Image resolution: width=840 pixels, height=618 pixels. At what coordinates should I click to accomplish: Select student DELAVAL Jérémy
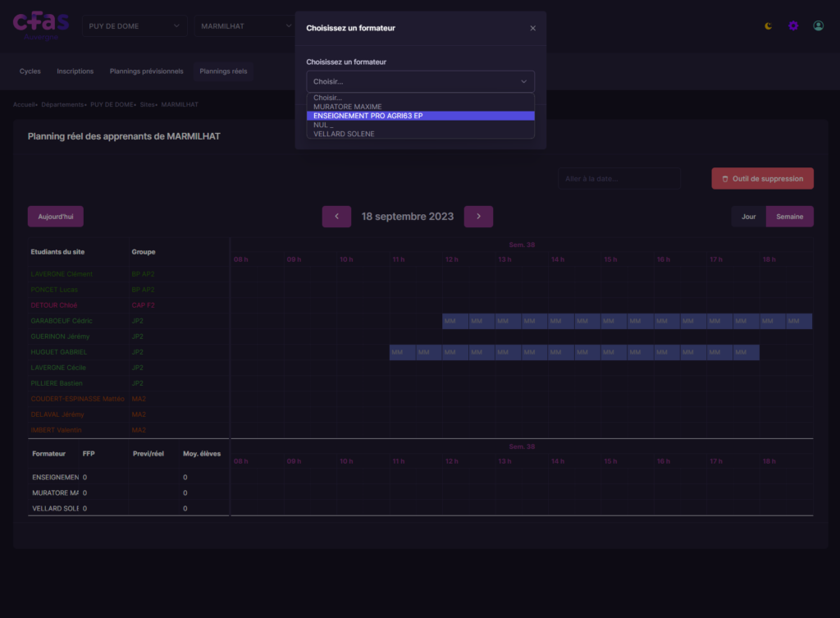[x=57, y=414]
